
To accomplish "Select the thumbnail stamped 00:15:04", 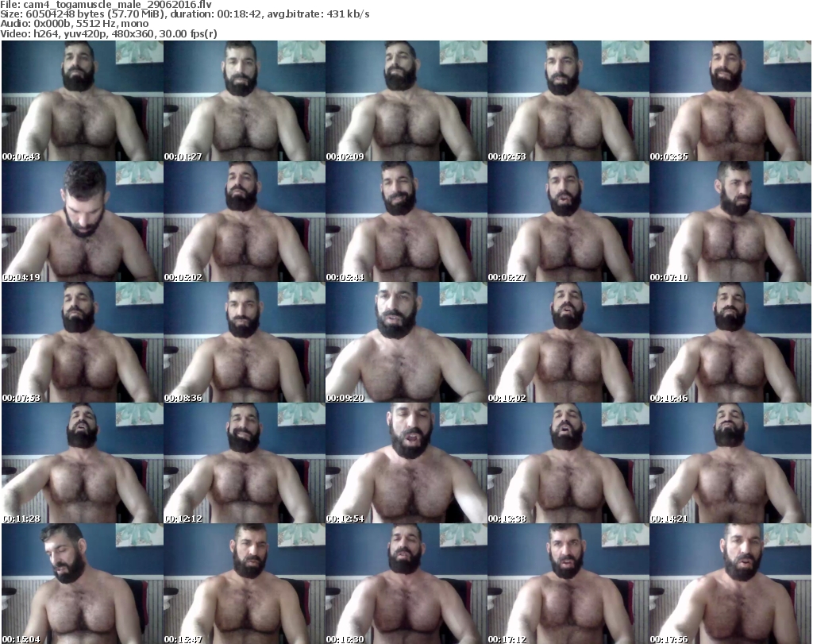I will pos(83,584).
